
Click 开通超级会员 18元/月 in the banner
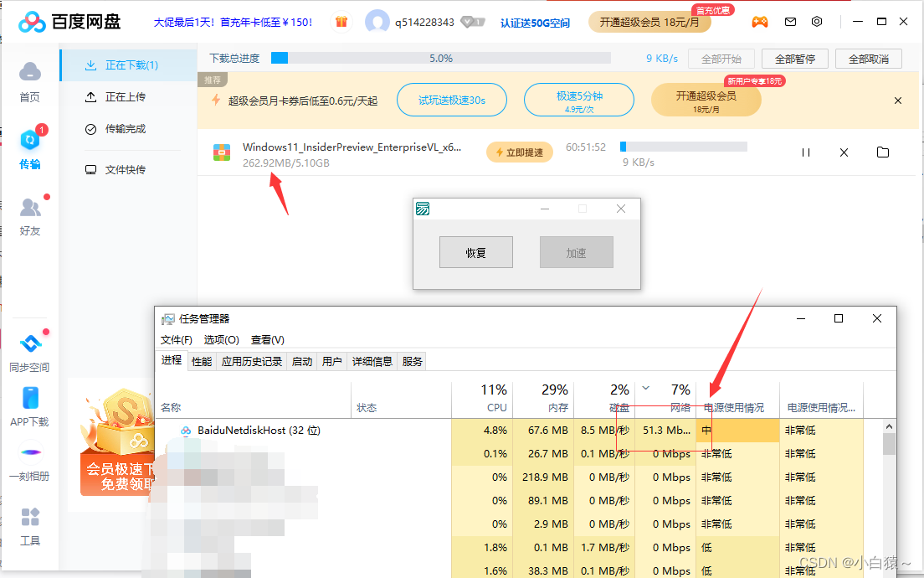(706, 101)
